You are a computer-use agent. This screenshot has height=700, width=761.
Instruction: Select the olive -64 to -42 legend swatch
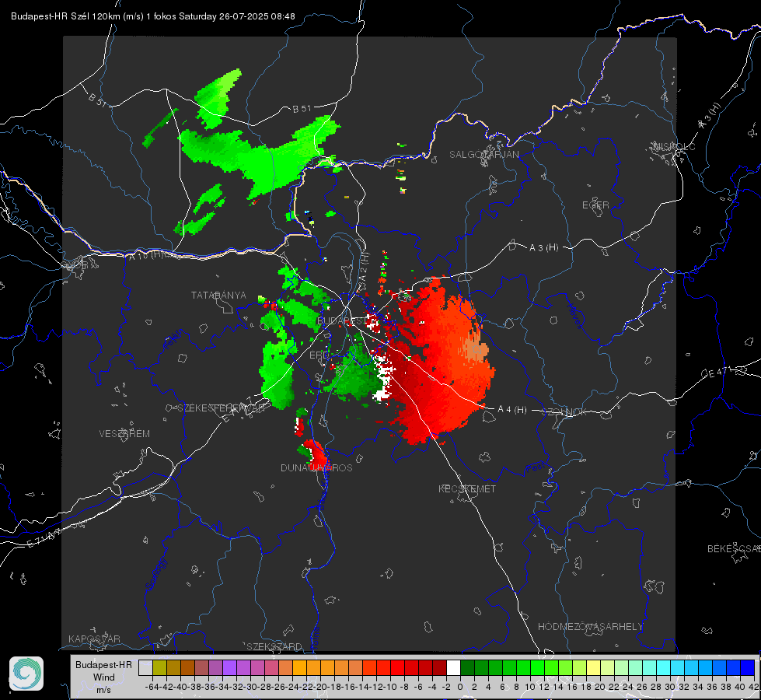pos(159,667)
